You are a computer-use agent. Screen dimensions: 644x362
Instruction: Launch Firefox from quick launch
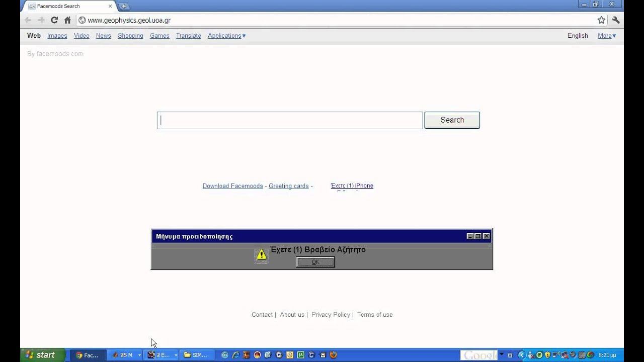pos(333,355)
